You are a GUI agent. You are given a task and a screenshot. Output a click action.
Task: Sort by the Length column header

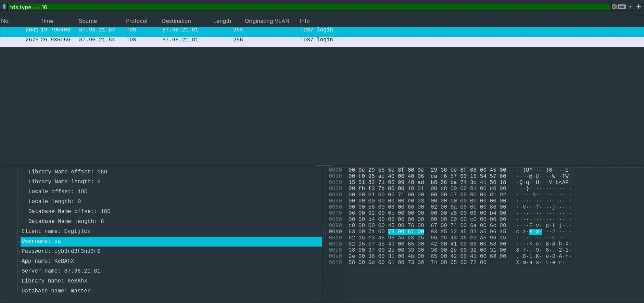[x=222, y=21]
